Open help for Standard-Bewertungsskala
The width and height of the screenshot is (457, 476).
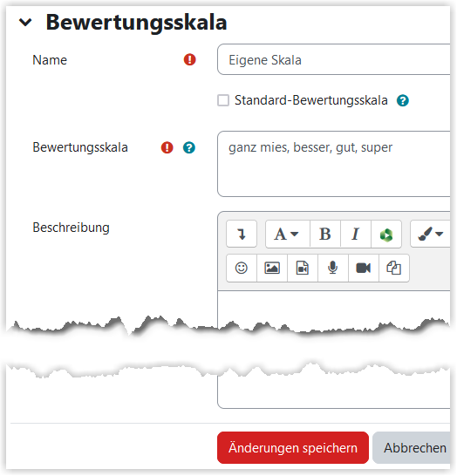coord(403,100)
